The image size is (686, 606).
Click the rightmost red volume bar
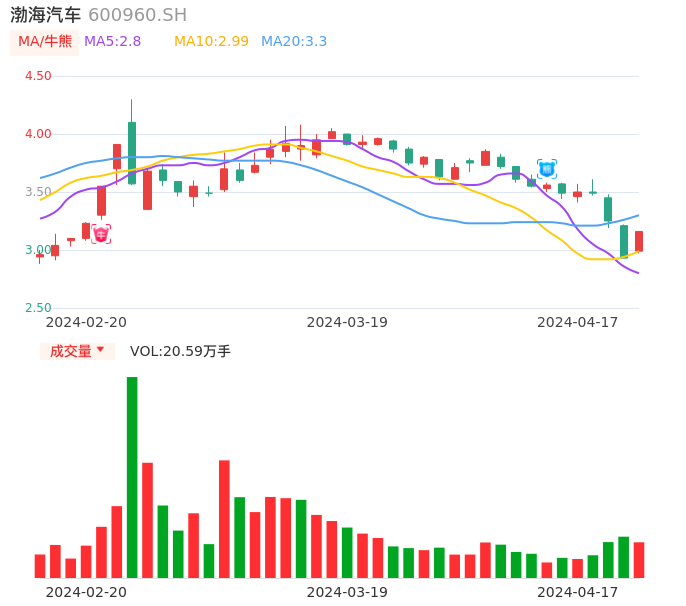639,560
